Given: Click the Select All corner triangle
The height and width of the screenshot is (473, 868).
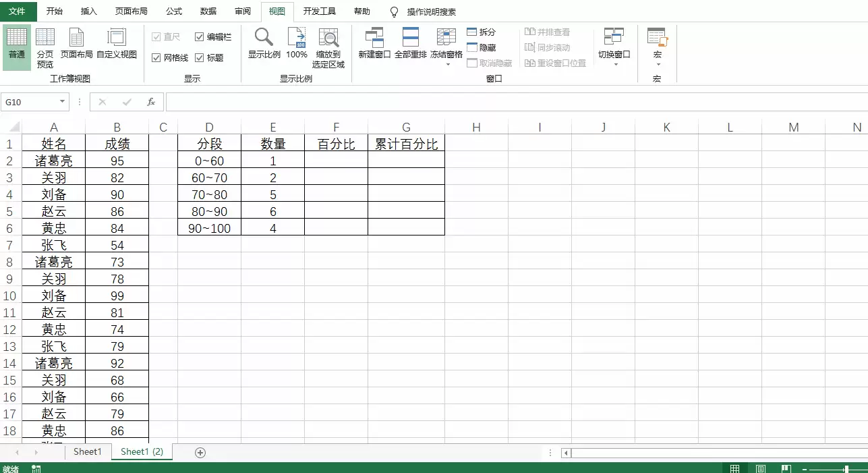Looking at the screenshot, I should (13, 127).
